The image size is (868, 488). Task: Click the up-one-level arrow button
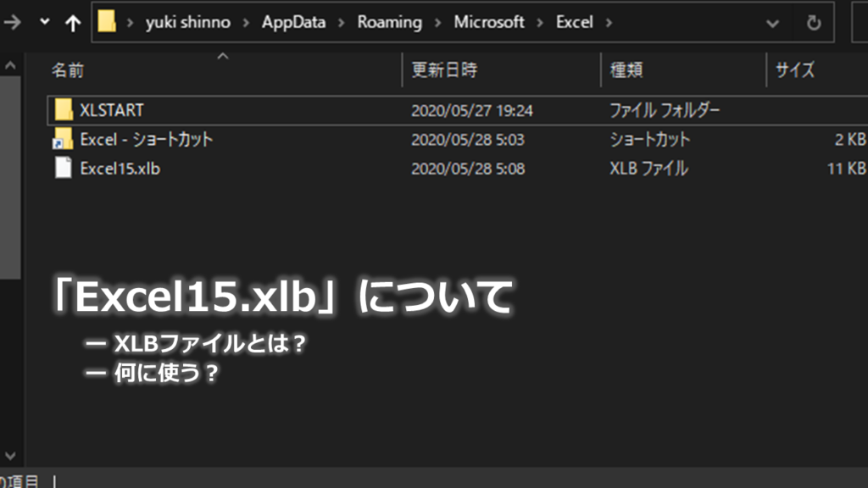[x=73, y=23]
